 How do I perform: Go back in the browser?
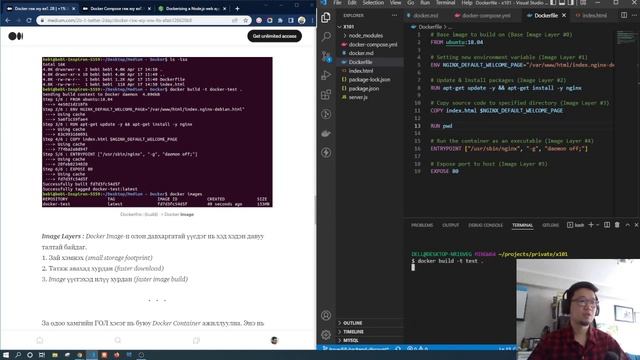click(8, 20)
